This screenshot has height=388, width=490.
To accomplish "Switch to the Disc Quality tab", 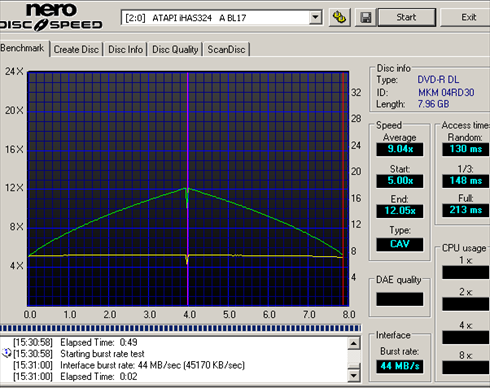I will [x=175, y=49].
